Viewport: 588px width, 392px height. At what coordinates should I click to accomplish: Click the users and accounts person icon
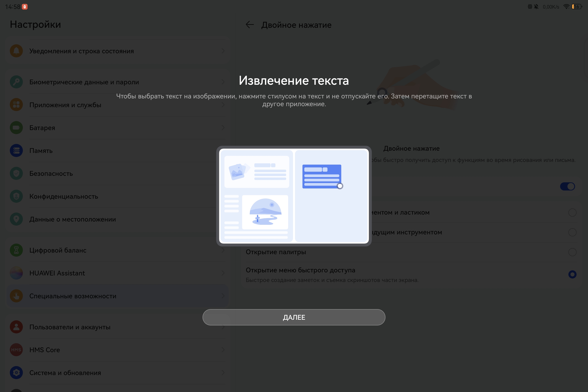16,327
